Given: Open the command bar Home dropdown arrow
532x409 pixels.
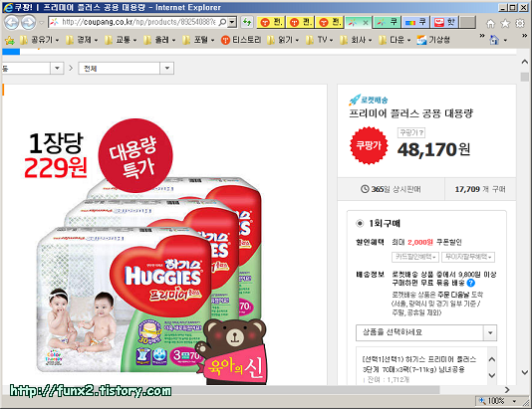Looking at the screenshot, I should tap(505, 41).
